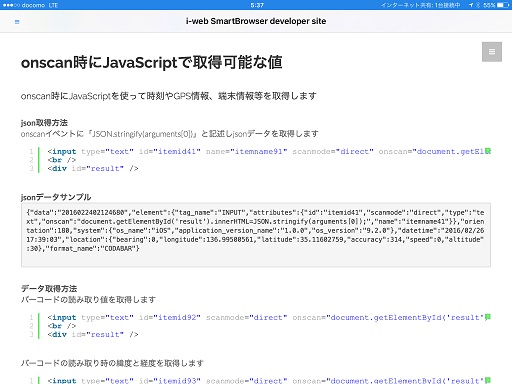Click inside the JSON sample data box
The height and width of the screenshot is (384, 512).
[x=256, y=235]
